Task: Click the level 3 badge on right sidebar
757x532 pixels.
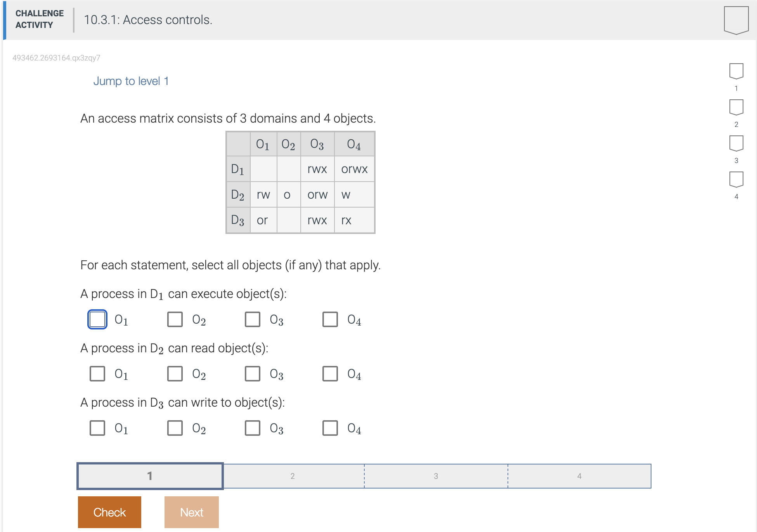Action: point(736,144)
